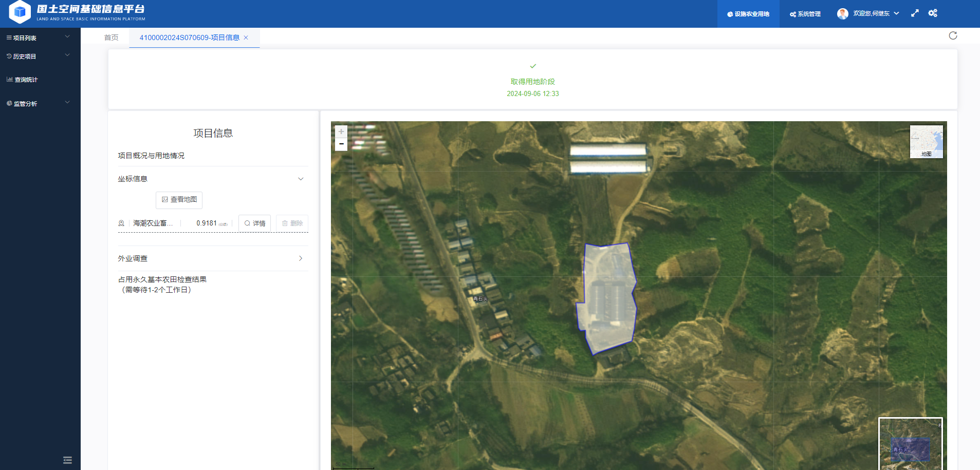Click 取得用地阶段 stage label

(x=533, y=82)
